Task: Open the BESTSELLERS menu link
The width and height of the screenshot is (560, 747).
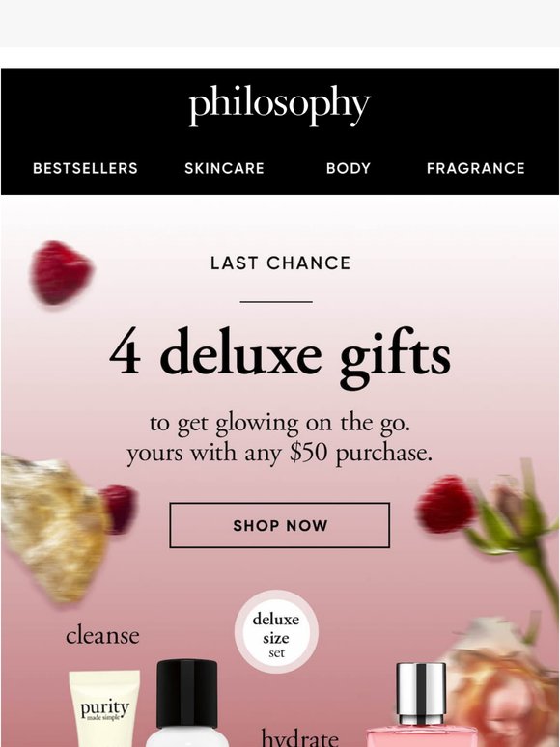Action: pyautogui.click(x=85, y=168)
